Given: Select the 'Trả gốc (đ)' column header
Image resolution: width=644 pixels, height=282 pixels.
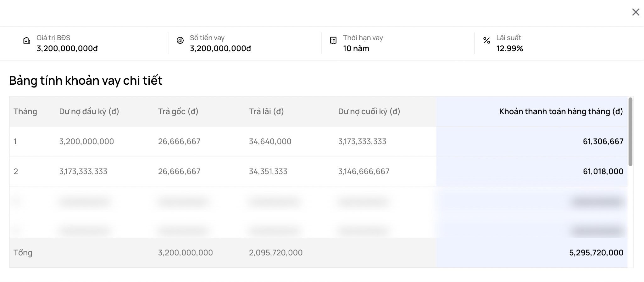Looking at the screenshot, I should 178,111.
